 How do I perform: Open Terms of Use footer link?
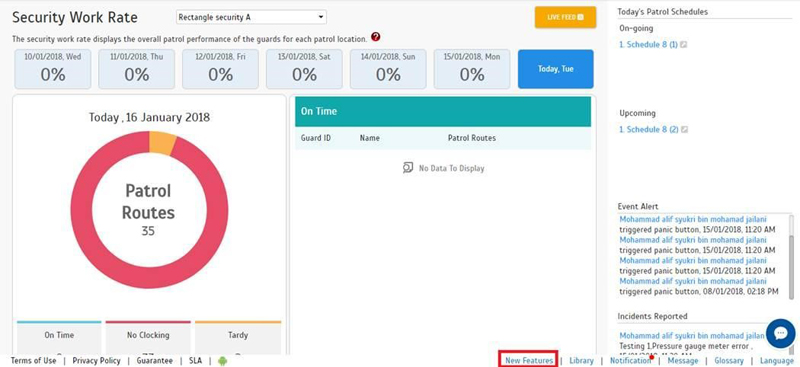click(x=33, y=360)
